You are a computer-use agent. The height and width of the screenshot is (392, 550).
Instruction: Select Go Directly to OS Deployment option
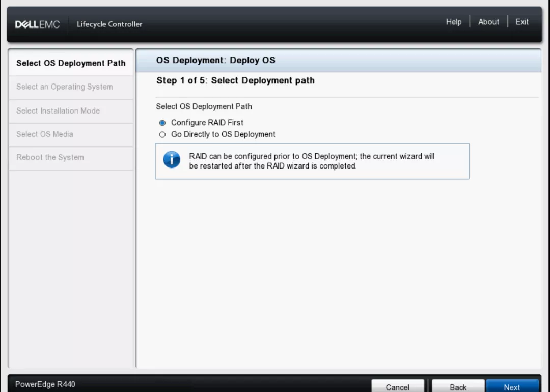point(162,134)
